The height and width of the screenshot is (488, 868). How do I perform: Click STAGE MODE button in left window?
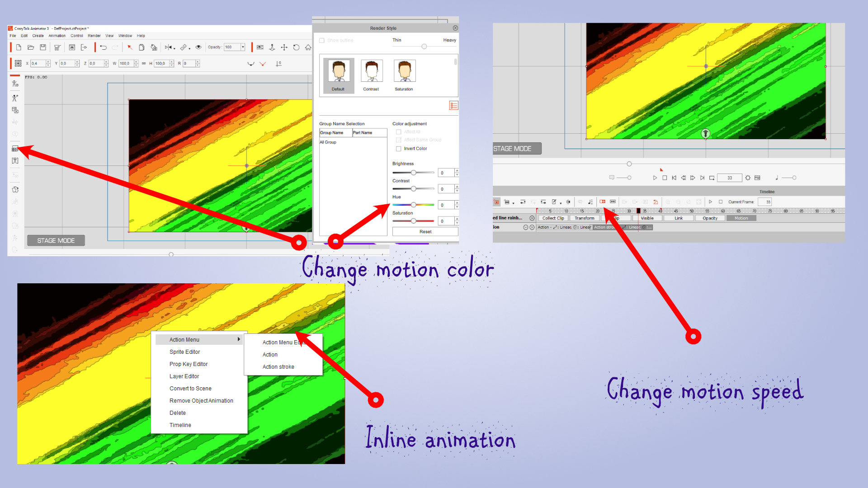click(56, 240)
